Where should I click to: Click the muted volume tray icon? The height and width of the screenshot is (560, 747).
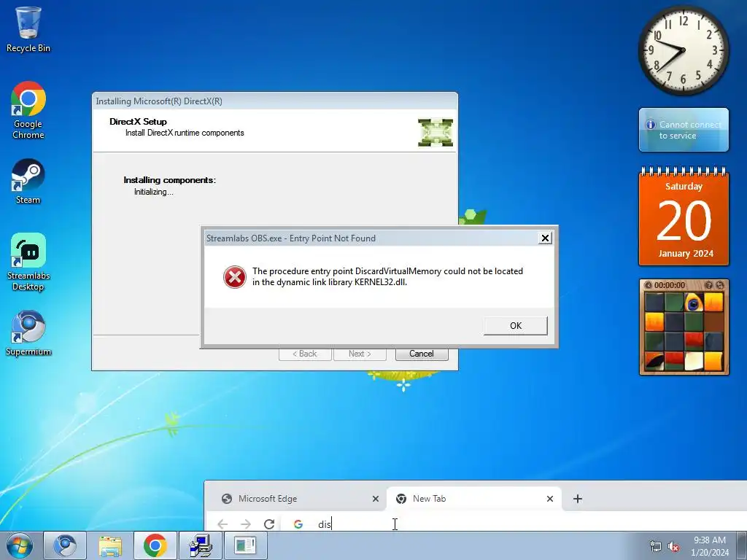coord(673,547)
